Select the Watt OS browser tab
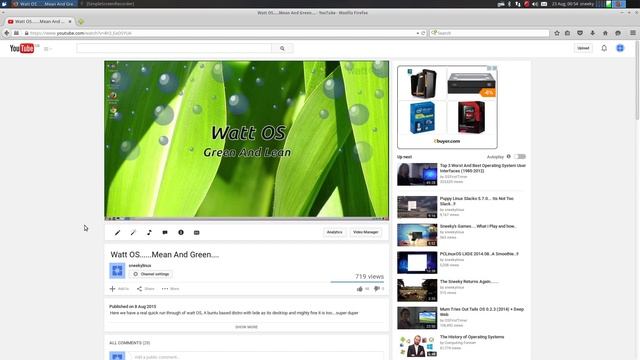640x360 pixels. [x=39, y=21]
